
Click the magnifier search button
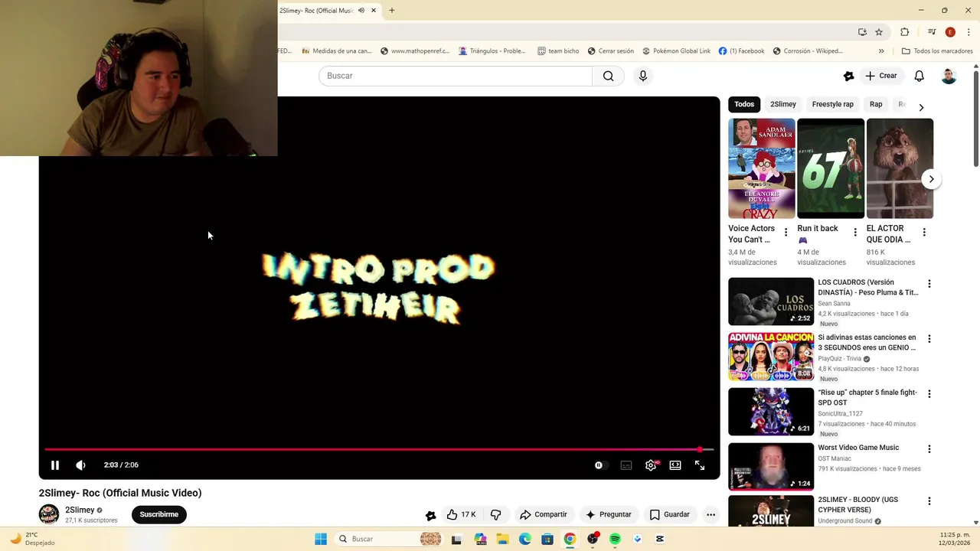tap(608, 76)
